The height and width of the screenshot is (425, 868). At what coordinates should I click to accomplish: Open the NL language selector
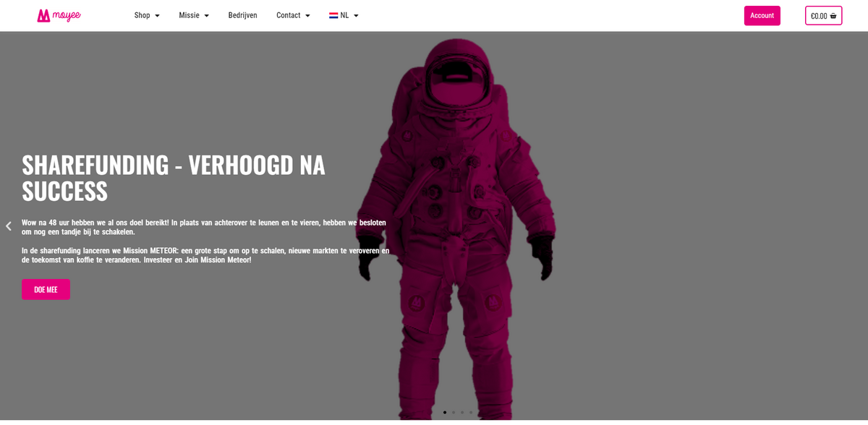pyautogui.click(x=344, y=15)
